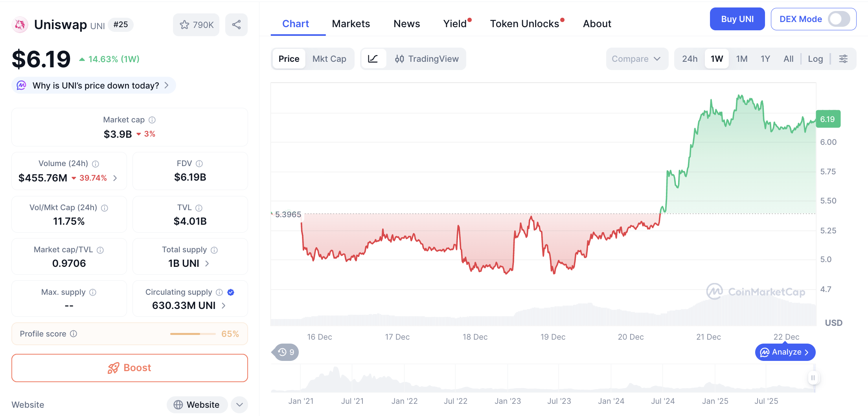Viewport: 868px width, 416px height.
Task: Click the verified circulating supply badge
Action: (231, 292)
